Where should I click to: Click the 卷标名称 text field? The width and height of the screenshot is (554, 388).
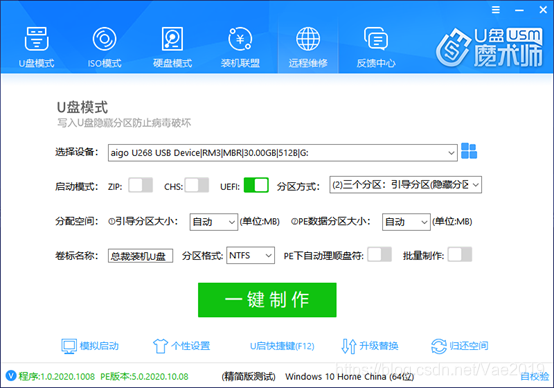click(x=140, y=256)
